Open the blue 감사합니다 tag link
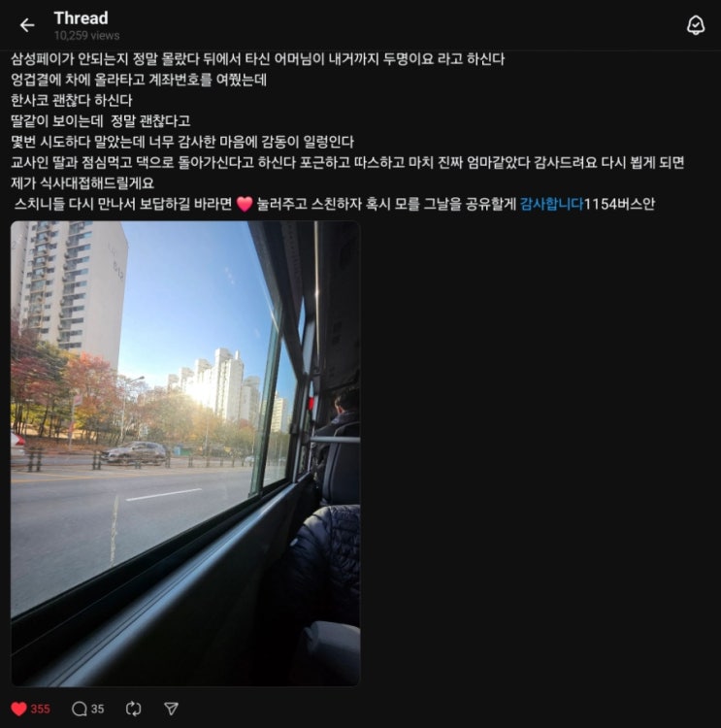The image size is (721, 728). click(x=551, y=204)
